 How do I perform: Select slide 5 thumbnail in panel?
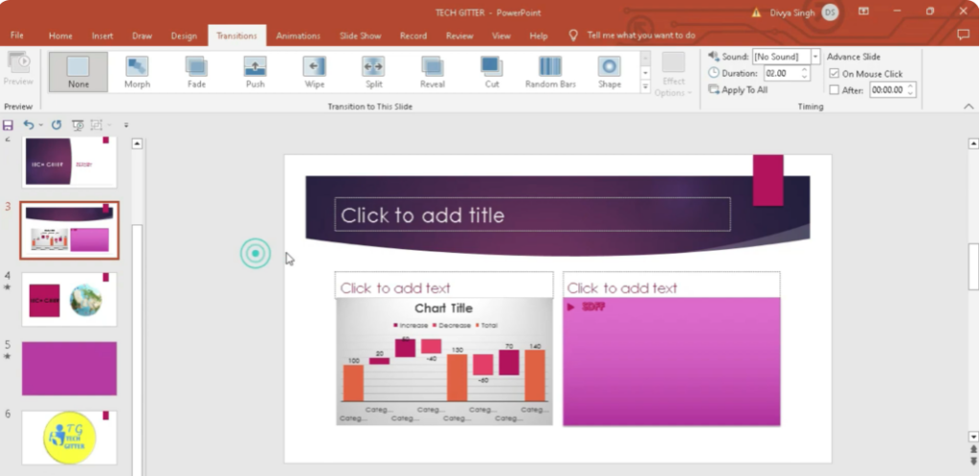coord(69,369)
